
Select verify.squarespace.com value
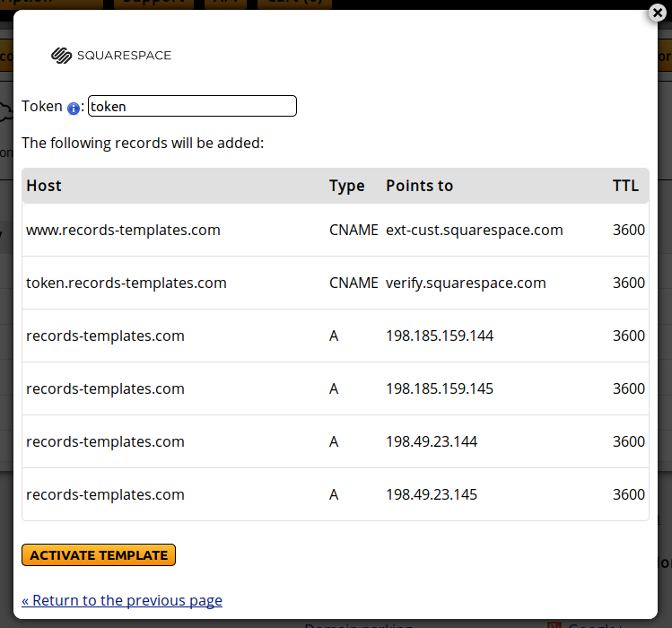[x=466, y=283]
